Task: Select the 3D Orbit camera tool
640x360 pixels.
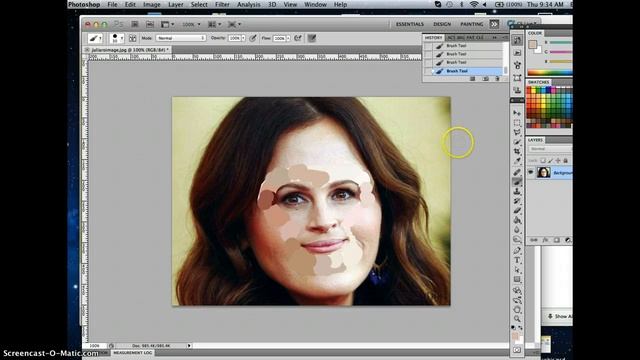Action: pos(517,300)
